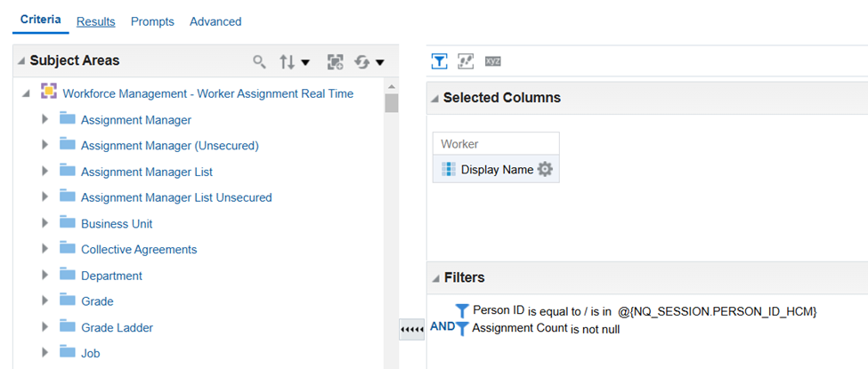
Task: Click the Department folder icon
Action: point(68,275)
